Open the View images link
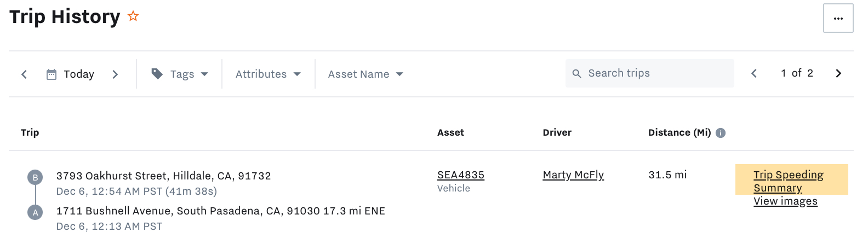The image size is (868, 244). click(x=785, y=201)
